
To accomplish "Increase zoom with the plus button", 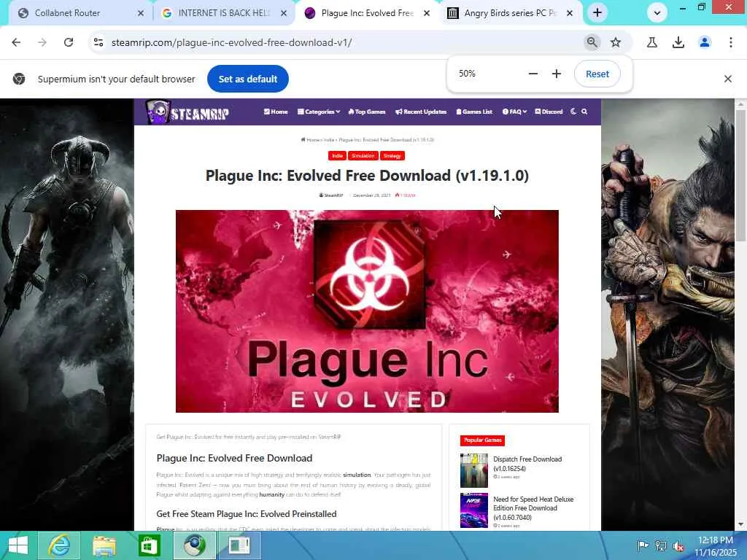I will (x=557, y=74).
